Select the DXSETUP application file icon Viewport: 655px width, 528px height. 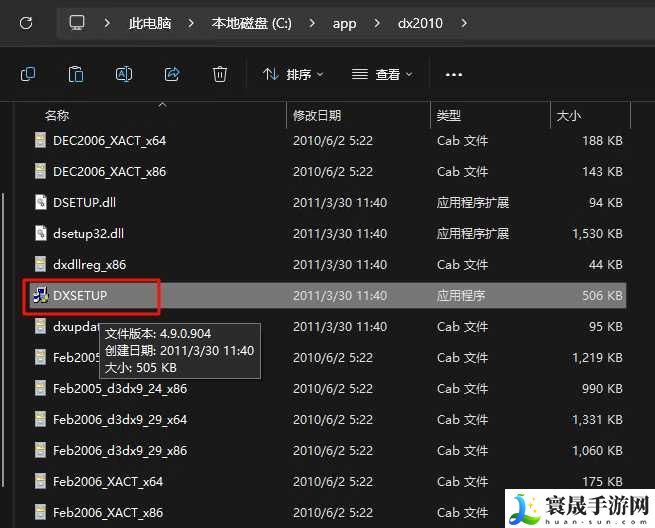40,296
